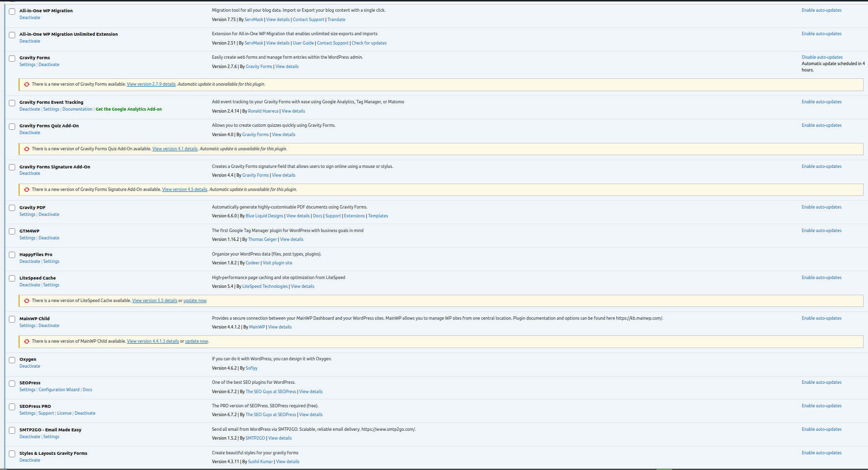Click 'update now' for MainWP Child
The image size is (868, 470).
(196, 341)
